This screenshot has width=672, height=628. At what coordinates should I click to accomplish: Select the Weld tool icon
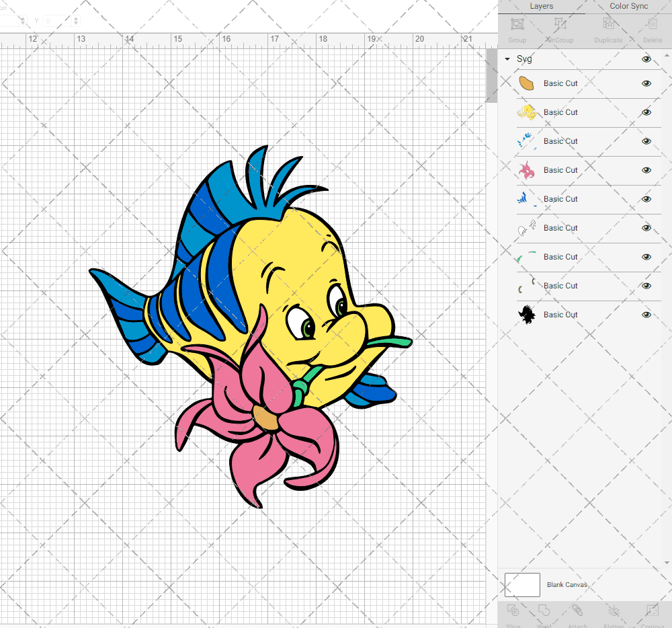pyautogui.click(x=544, y=610)
